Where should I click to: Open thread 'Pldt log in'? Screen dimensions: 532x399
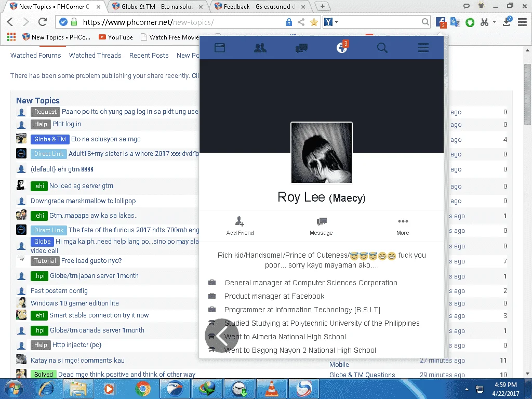[66, 124]
